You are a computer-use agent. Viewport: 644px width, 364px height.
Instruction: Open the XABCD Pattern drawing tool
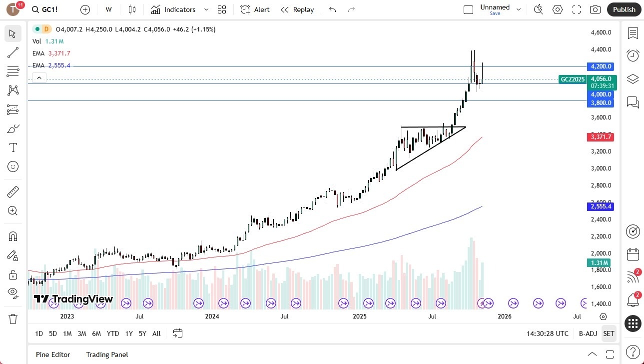[12, 90]
